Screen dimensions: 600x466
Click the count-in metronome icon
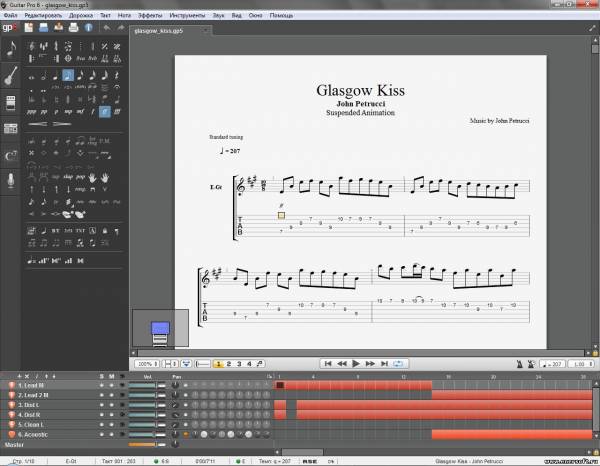(x=531, y=364)
